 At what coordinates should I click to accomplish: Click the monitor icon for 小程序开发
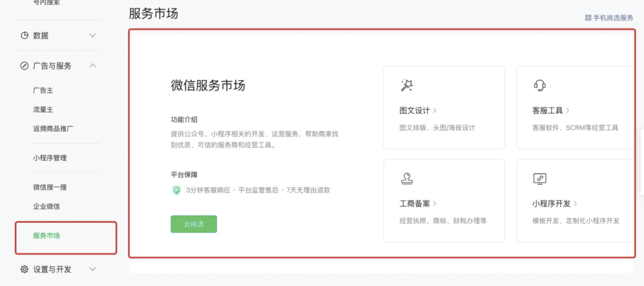(x=539, y=179)
